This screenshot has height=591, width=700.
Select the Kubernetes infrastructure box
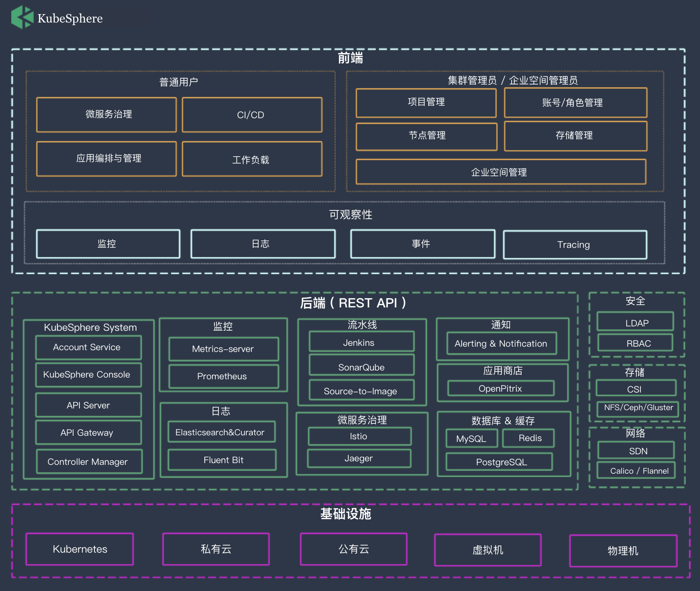[80, 549]
